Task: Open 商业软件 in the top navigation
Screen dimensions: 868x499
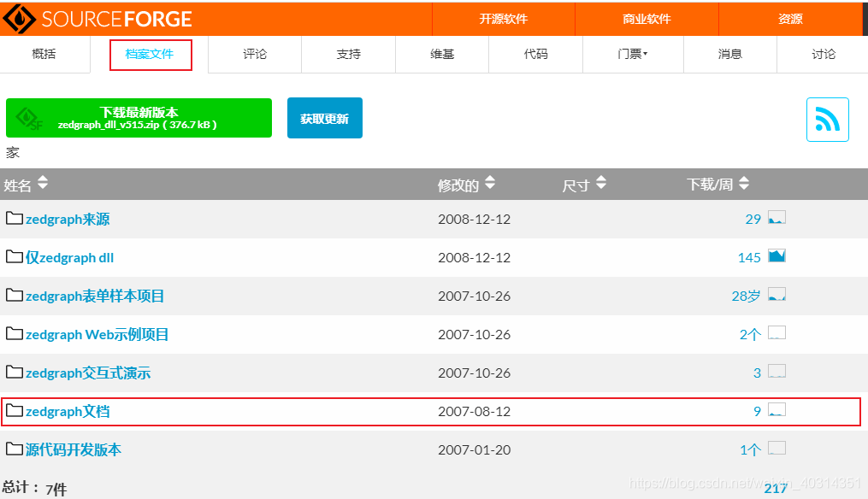Action: tap(647, 19)
